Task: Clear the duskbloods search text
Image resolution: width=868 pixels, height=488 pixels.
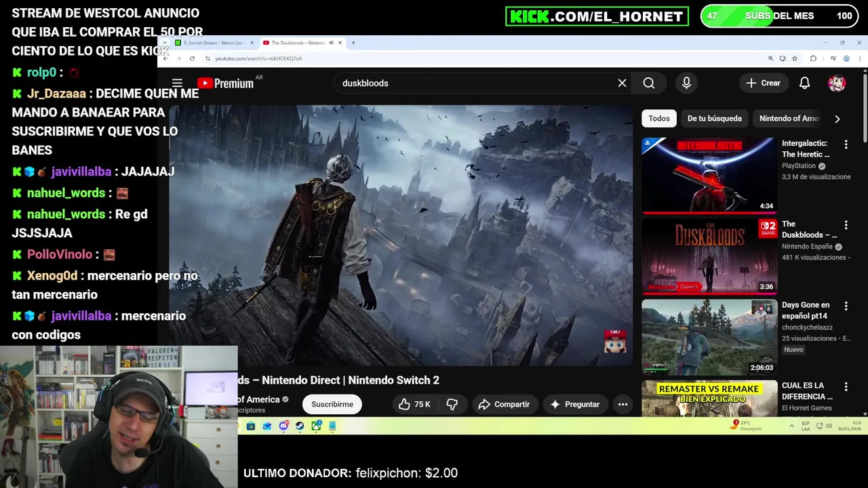Action: pyautogui.click(x=622, y=83)
